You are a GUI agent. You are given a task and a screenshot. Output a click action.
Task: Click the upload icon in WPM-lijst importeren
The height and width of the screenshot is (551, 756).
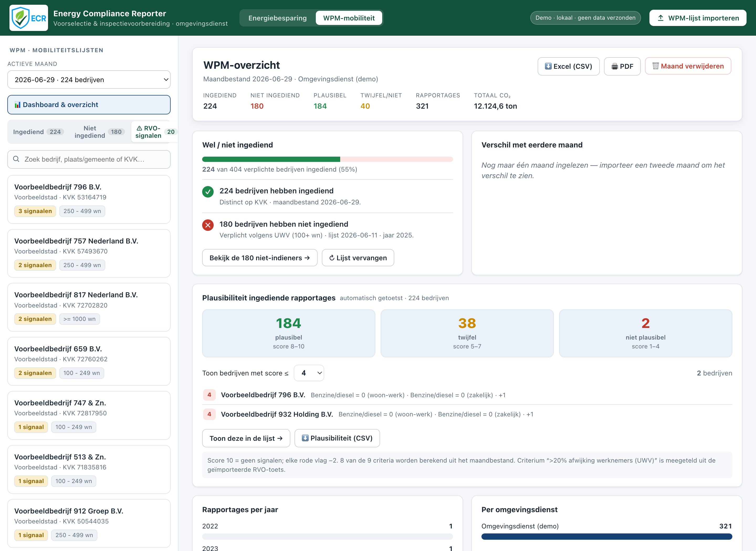661,18
